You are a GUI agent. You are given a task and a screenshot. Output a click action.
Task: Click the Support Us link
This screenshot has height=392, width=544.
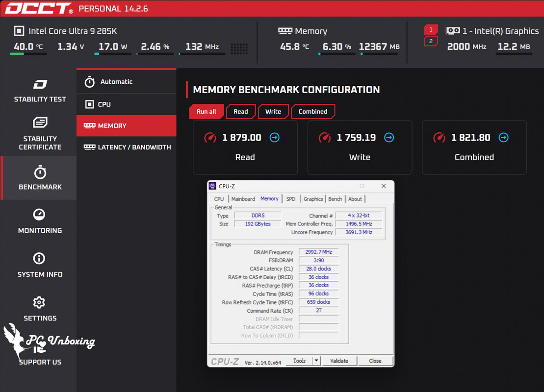[40, 362]
